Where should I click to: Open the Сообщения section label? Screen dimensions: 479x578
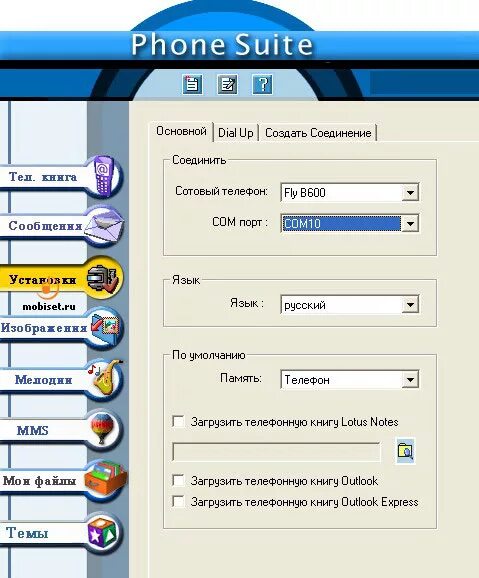click(45, 226)
